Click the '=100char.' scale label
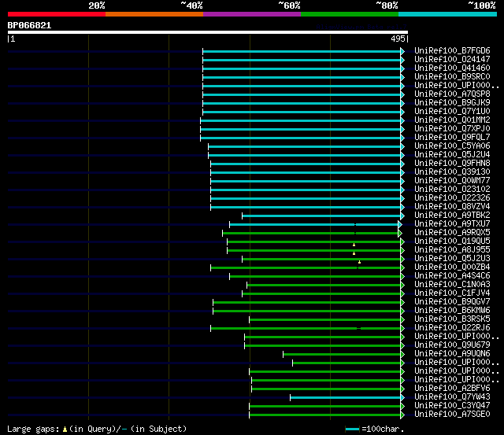504x435 pixels. 383,429
